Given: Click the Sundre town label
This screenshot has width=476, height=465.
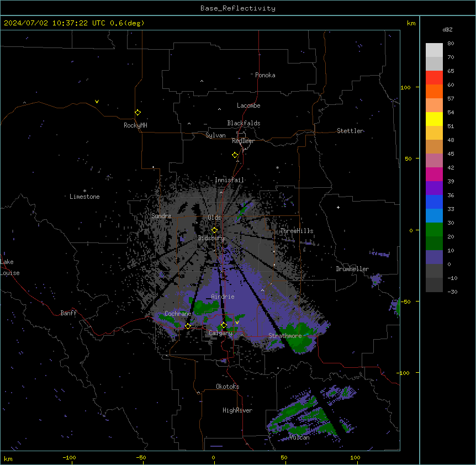Looking at the screenshot, I should 161,216.
